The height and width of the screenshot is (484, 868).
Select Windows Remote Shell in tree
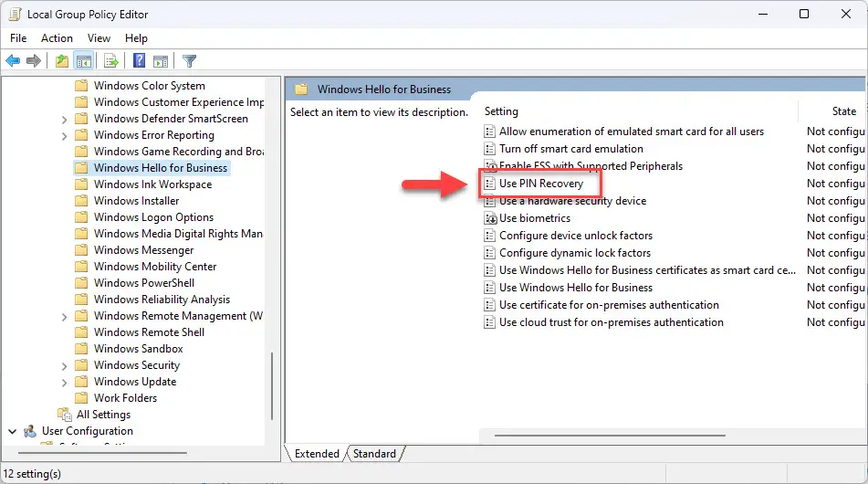[149, 332]
